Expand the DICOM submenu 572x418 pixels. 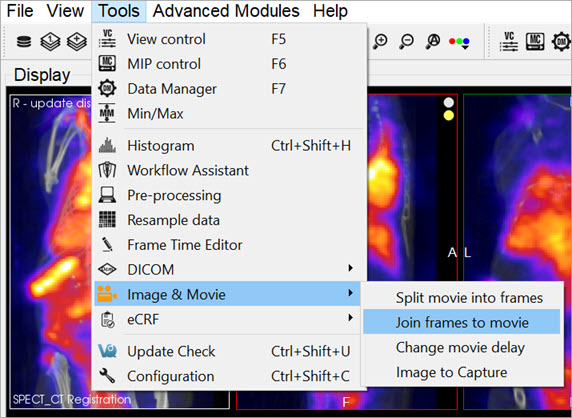click(x=229, y=269)
